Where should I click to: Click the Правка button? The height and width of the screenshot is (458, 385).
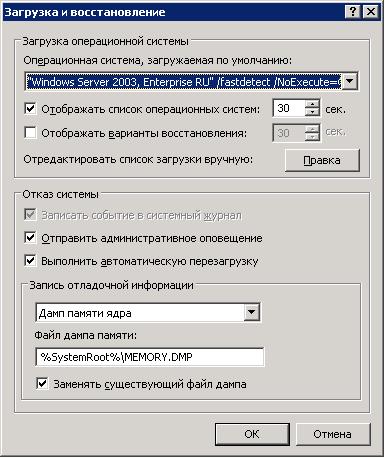click(x=322, y=160)
